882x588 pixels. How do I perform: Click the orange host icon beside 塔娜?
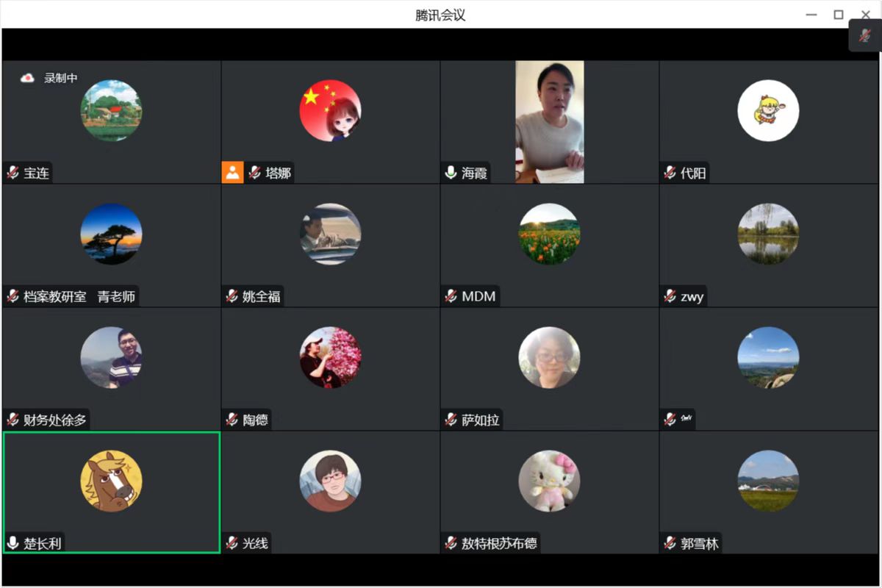point(232,173)
